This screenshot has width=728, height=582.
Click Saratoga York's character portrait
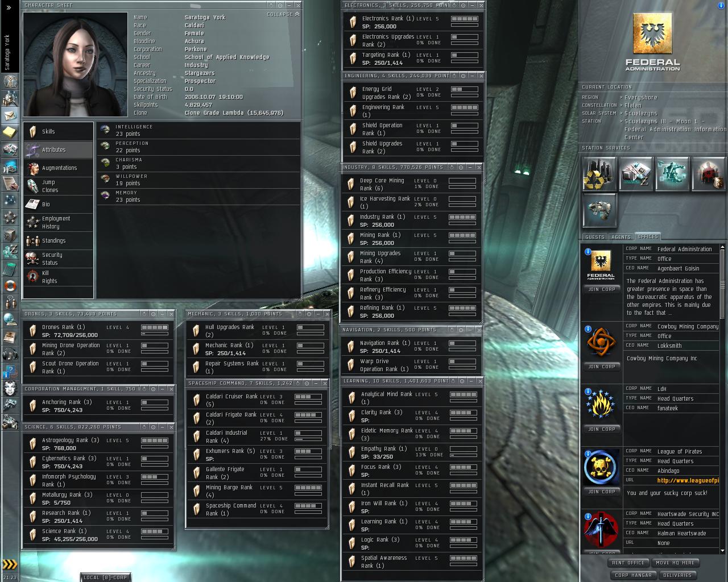coord(76,65)
